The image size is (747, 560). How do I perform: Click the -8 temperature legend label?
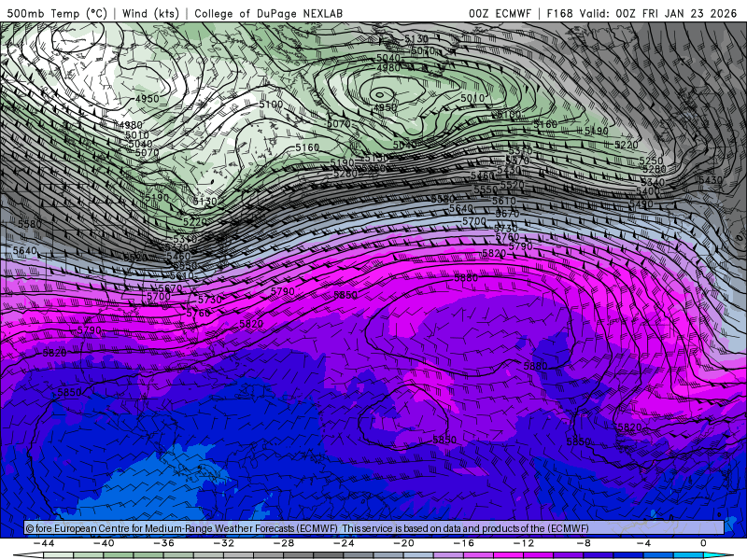[585, 543]
